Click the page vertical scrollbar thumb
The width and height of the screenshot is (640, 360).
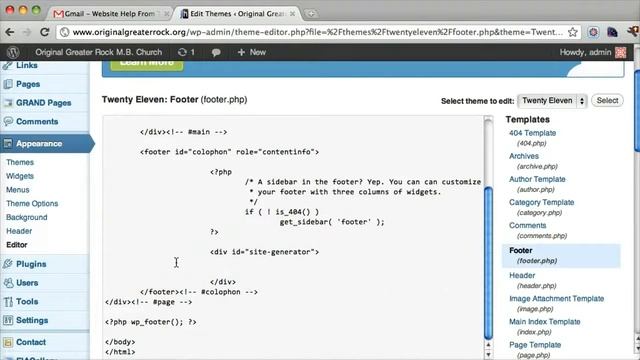[637, 111]
